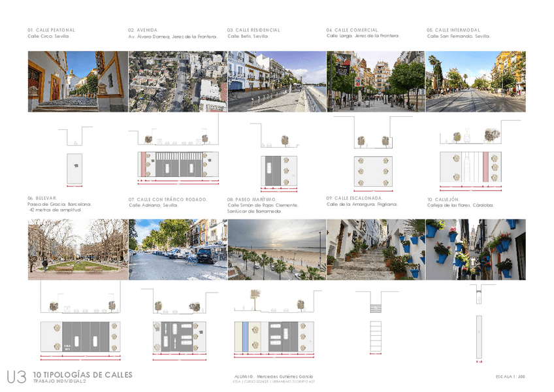554x392 pixels.
Task: Click the 'Calle San Fernando. Sevilla.' caption
Action: click(x=459, y=36)
